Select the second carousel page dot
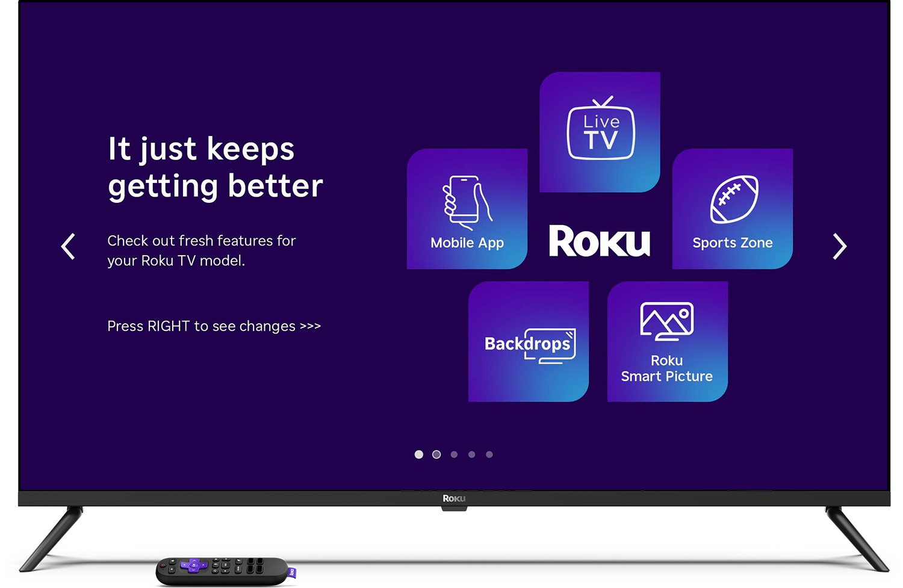903x588 pixels. 436,454
